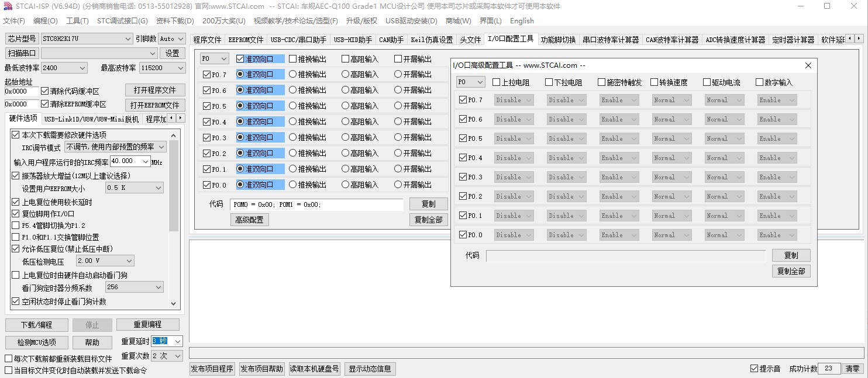Expand the 重复延时 3秒 dropdown

[x=178, y=341]
